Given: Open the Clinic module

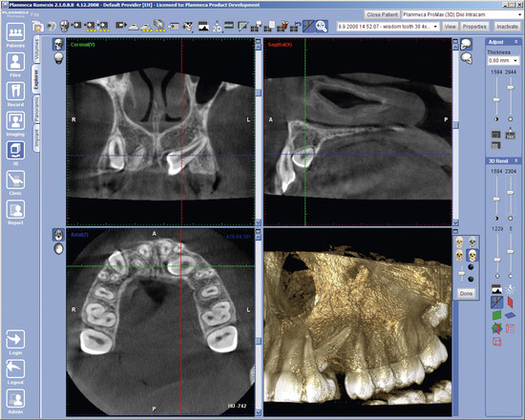Looking at the screenshot, I should click(15, 180).
